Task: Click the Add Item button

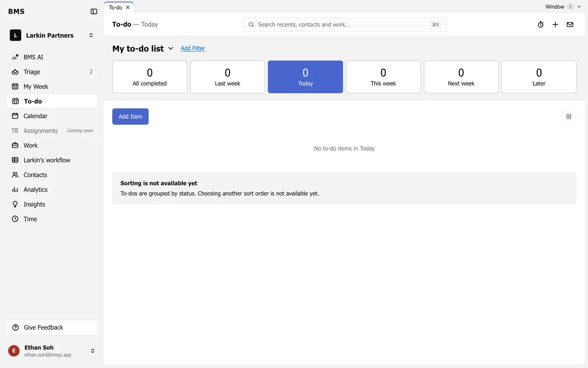Action: tap(130, 117)
